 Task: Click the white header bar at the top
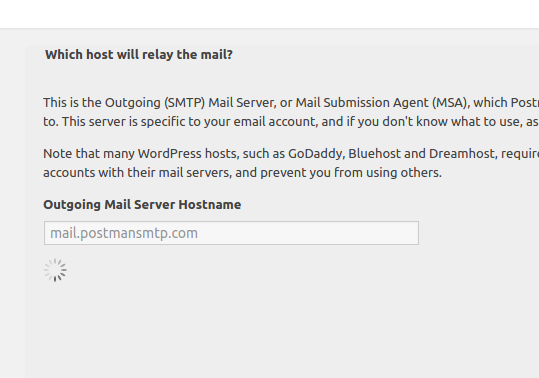(270, 14)
